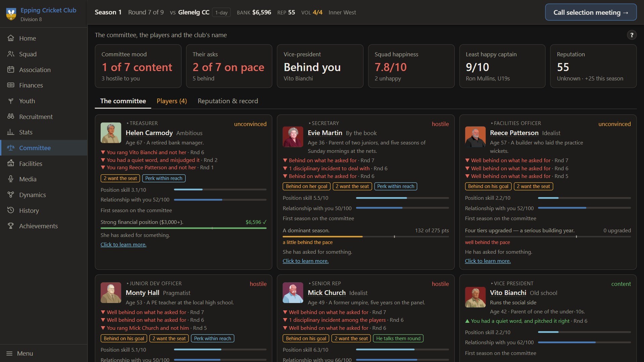The height and width of the screenshot is (362, 644).
Task: Click to learn more under Helen Carmody
Action: (x=123, y=245)
